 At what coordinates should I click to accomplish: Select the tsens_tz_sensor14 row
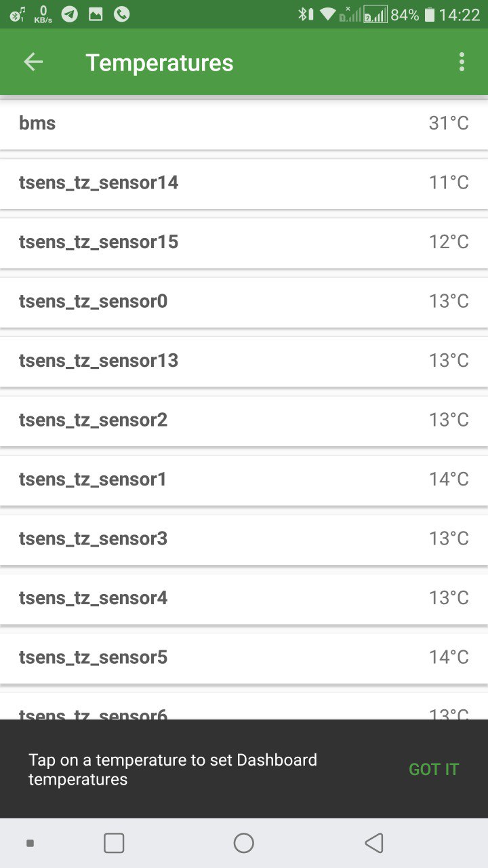point(244,183)
